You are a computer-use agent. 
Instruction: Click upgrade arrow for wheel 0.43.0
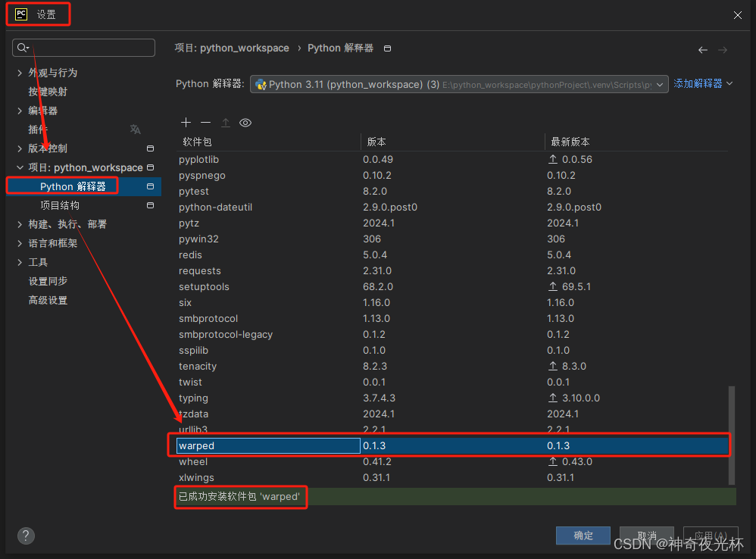pos(553,461)
